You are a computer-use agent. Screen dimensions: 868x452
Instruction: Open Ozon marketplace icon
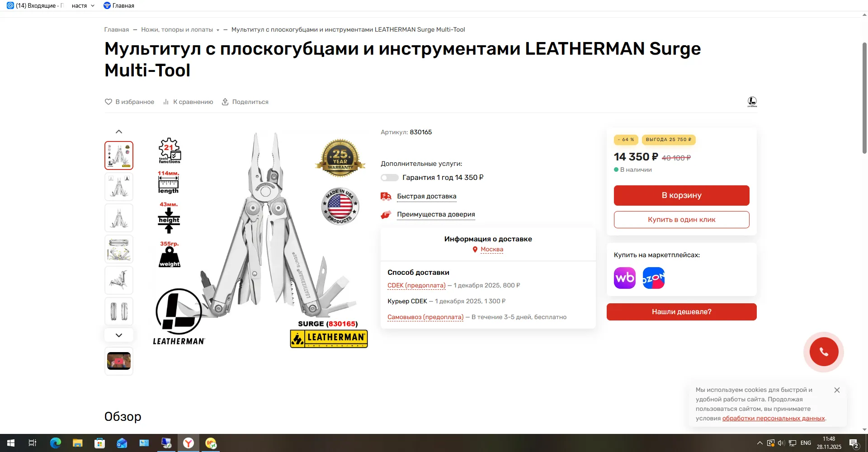click(x=654, y=278)
